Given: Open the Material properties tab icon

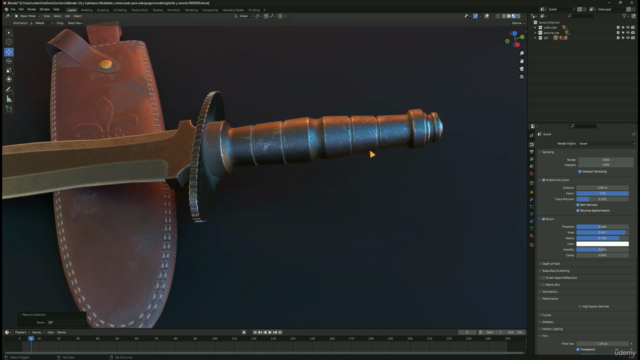Looking at the screenshot, I should (532, 236).
